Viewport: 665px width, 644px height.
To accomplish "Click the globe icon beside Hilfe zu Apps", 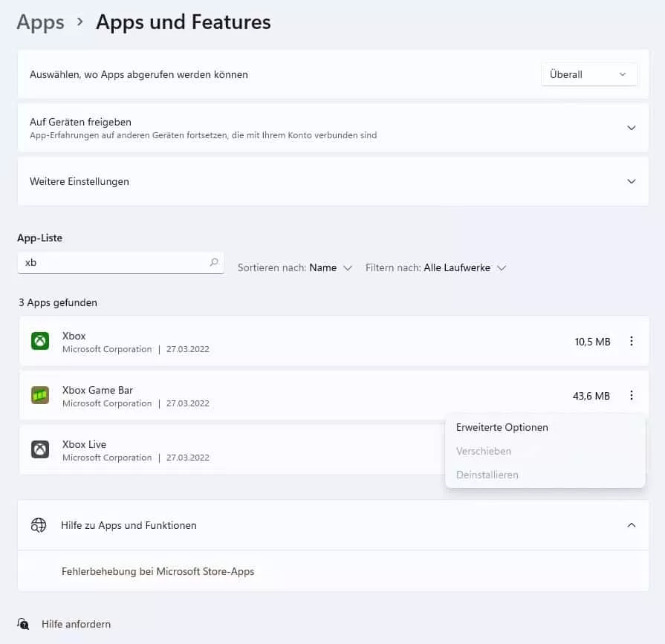I will [x=39, y=525].
